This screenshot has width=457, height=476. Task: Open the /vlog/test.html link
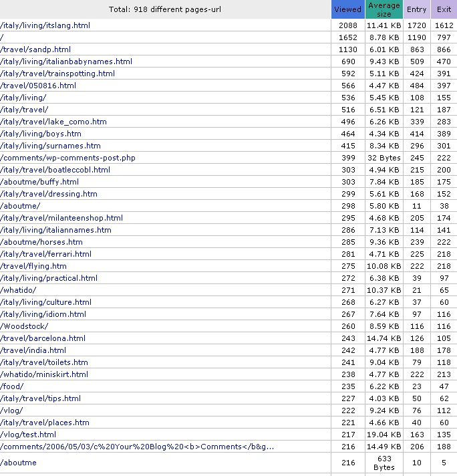click(x=28, y=435)
